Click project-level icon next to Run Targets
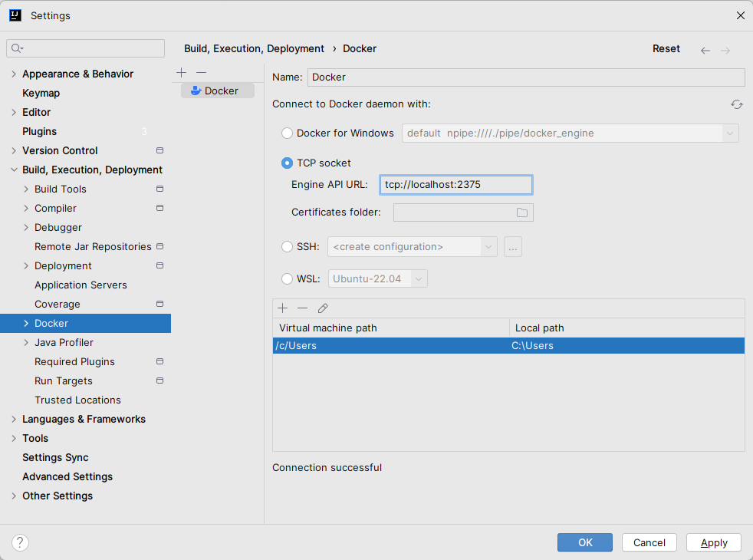Image resolution: width=753 pixels, height=560 pixels. [x=160, y=380]
